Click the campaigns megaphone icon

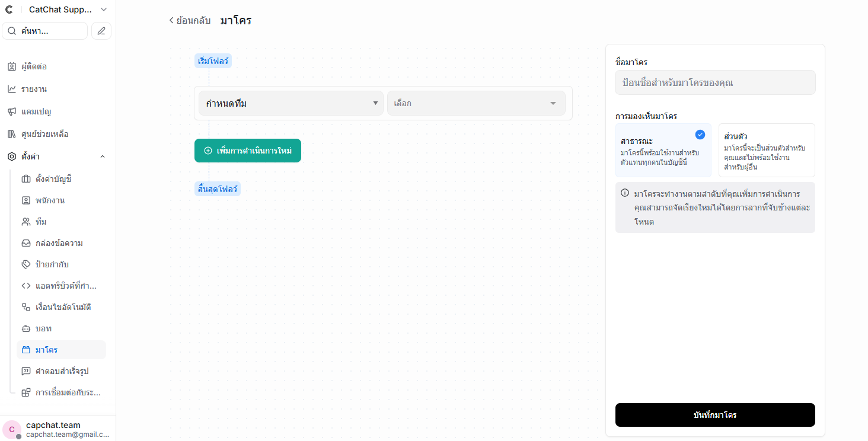(12, 111)
